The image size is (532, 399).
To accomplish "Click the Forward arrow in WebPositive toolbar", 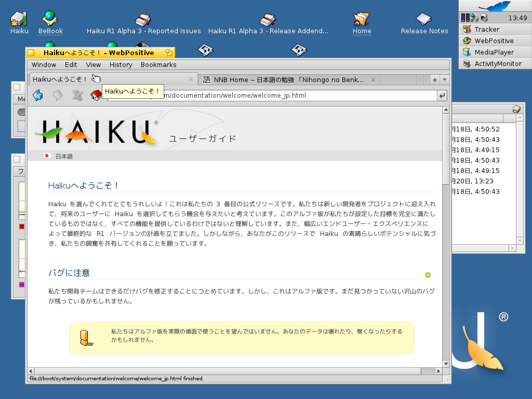I will point(58,96).
